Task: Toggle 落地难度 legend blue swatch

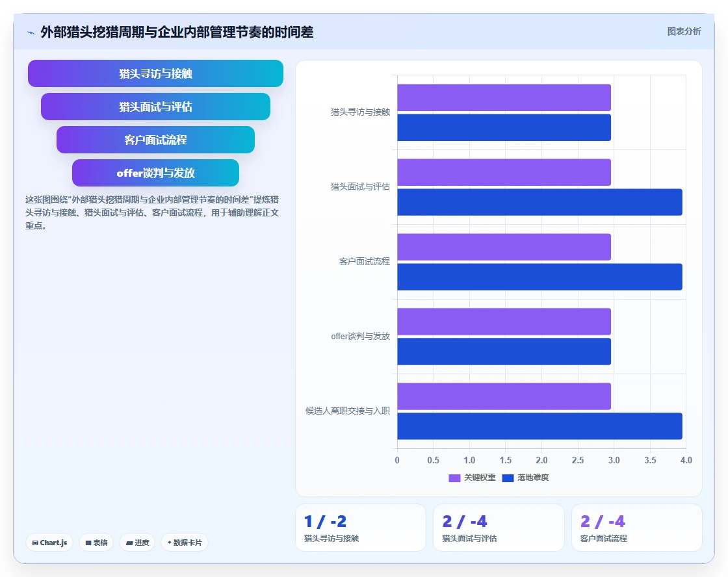Action: (508, 478)
